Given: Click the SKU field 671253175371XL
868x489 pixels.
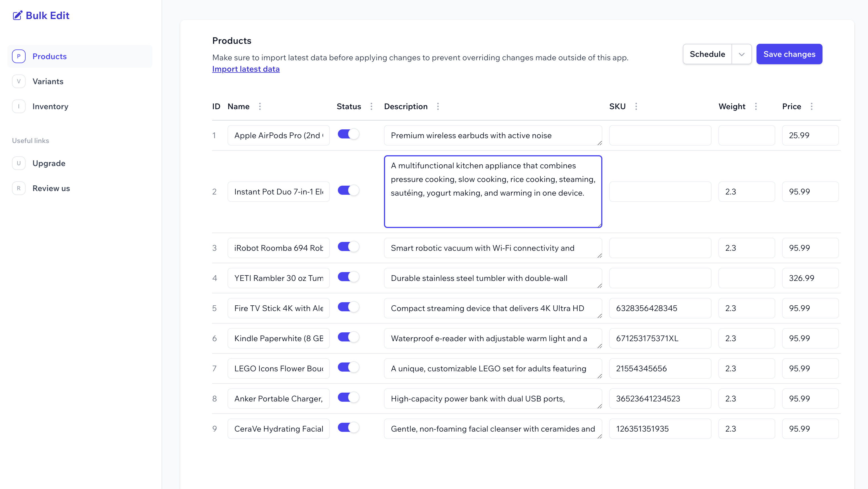Looking at the screenshot, I should 660,338.
